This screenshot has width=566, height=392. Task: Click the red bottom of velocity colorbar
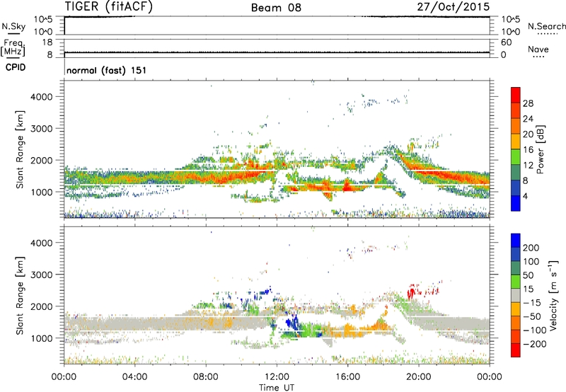tap(516, 350)
